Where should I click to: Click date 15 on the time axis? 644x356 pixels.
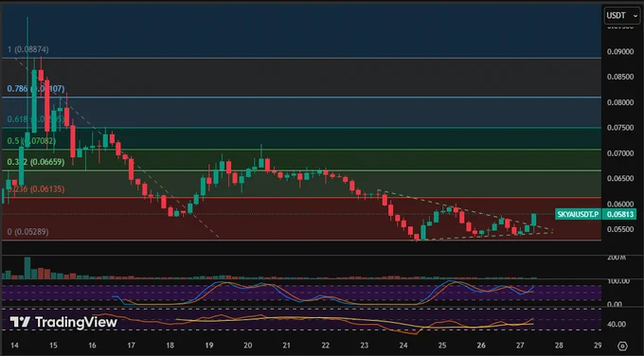(53, 346)
